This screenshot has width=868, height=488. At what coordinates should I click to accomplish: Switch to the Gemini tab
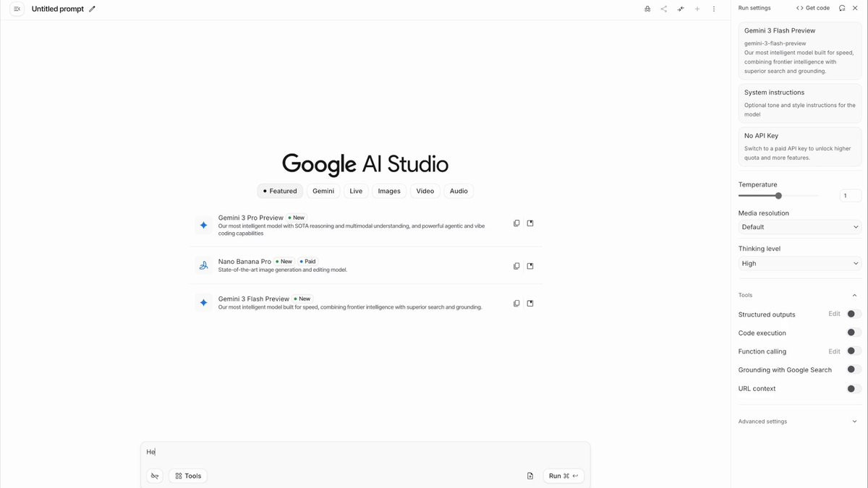point(323,191)
